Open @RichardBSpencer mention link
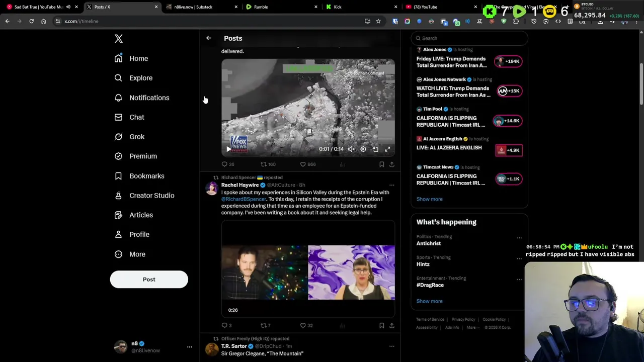The width and height of the screenshot is (644, 362). pos(244,199)
